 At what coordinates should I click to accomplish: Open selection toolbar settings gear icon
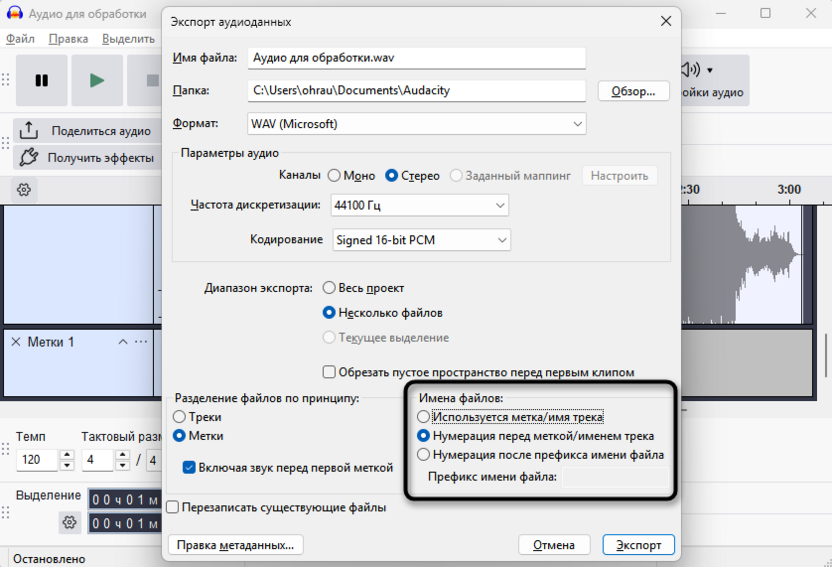[x=70, y=522]
